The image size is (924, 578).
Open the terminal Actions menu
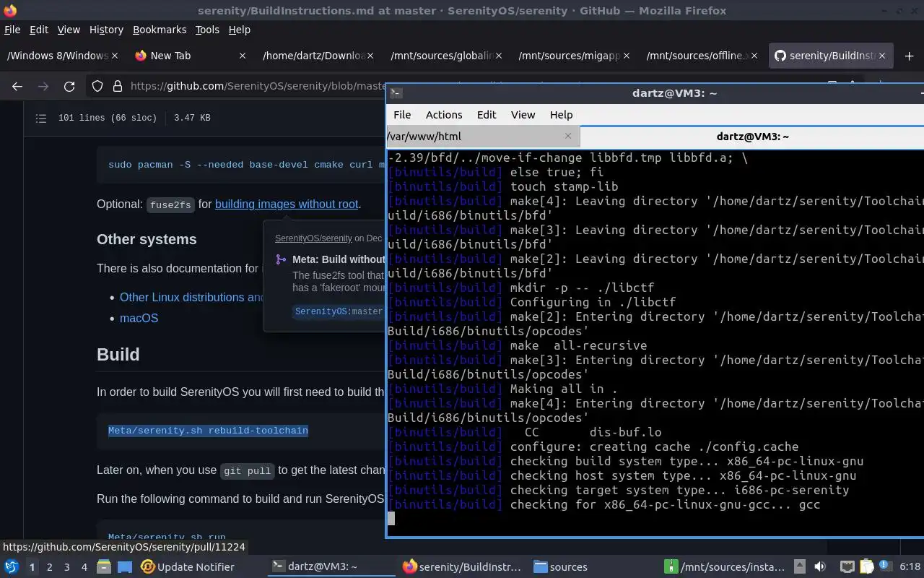coord(444,114)
